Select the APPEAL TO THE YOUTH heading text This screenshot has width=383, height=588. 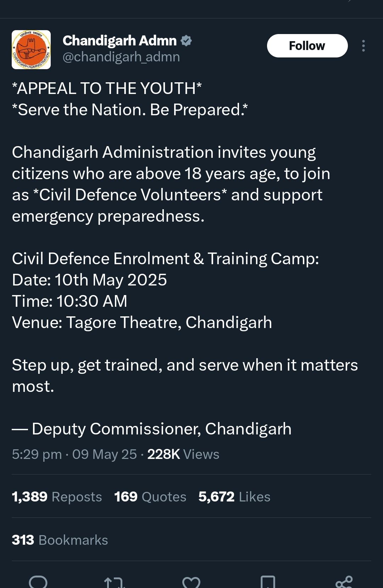tap(107, 88)
